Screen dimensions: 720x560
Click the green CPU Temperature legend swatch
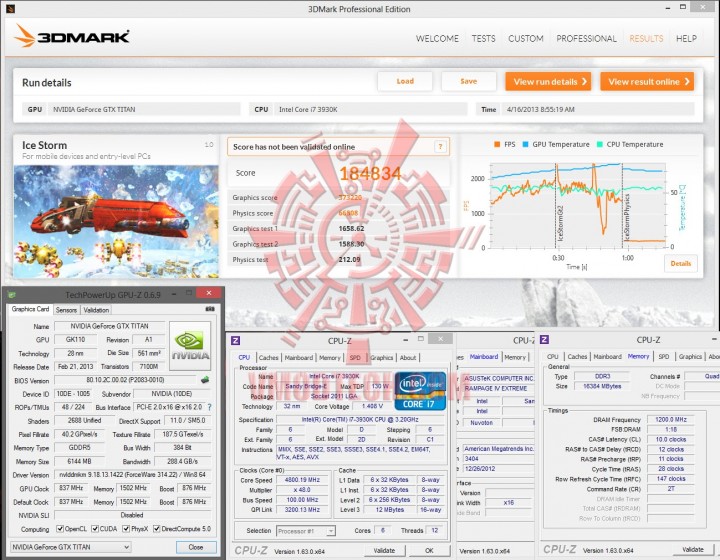600,144
